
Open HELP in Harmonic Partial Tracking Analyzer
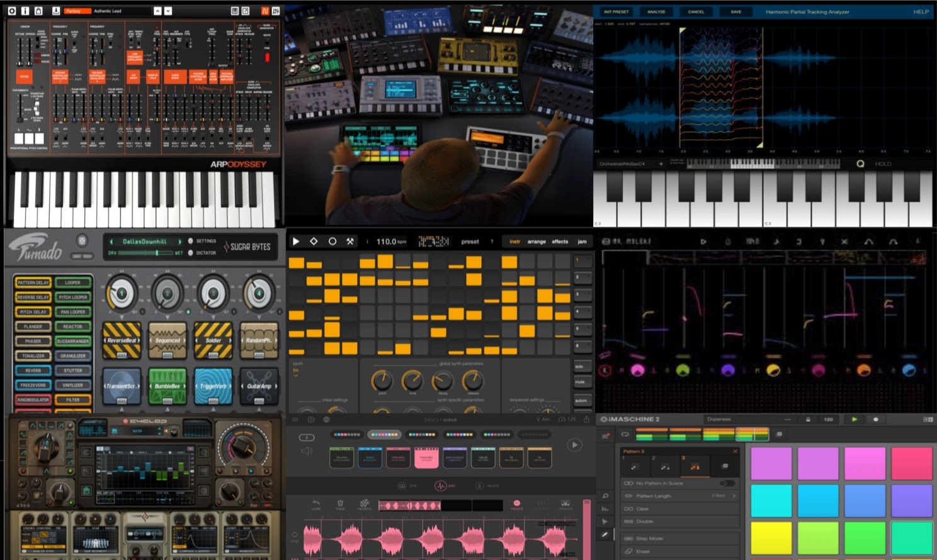point(921,12)
